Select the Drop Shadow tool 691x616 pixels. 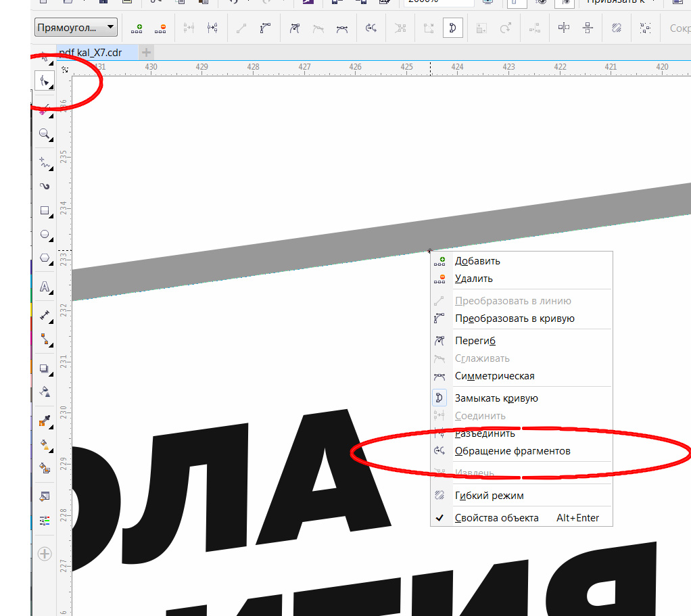coord(45,369)
